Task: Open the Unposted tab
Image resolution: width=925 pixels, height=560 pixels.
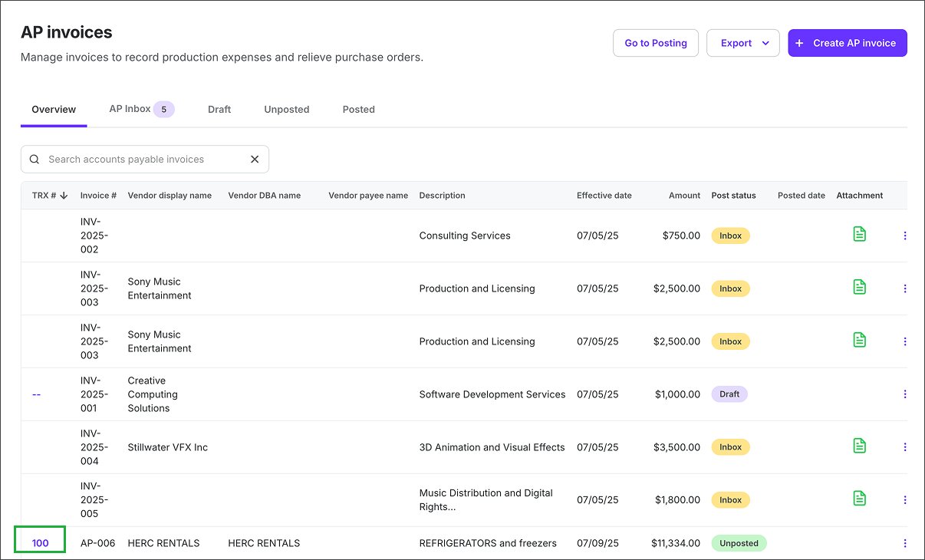Action: click(287, 110)
